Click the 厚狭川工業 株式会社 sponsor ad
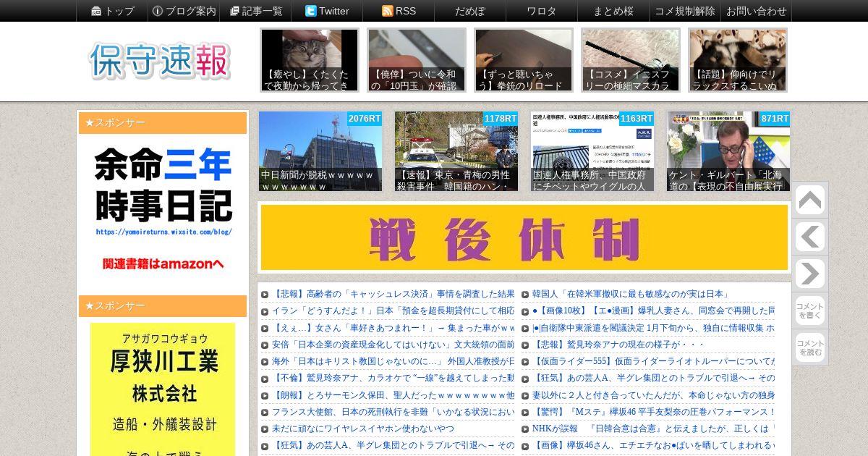Screen dimensions: 868x456 coord(163,389)
